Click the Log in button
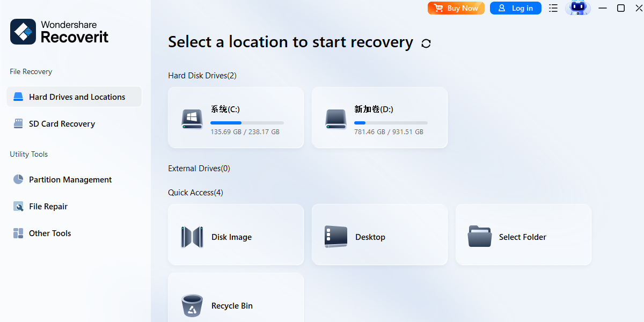The height and width of the screenshot is (322, 644). click(515, 8)
